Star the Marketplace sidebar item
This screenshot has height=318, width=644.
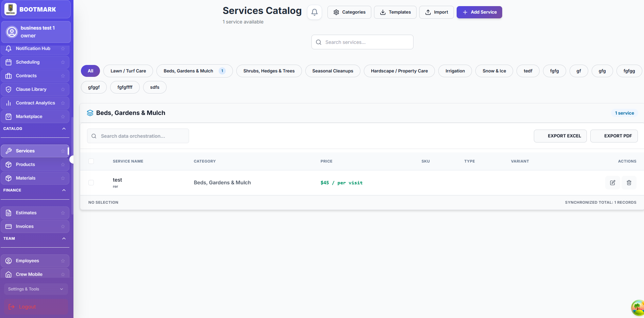[x=63, y=117]
